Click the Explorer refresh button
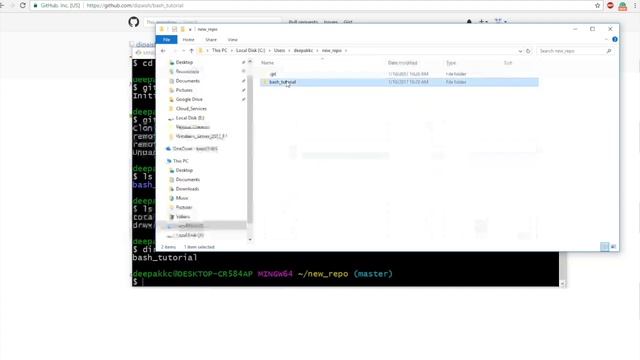This screenshot has width=640, height=360. pos(528,51)
